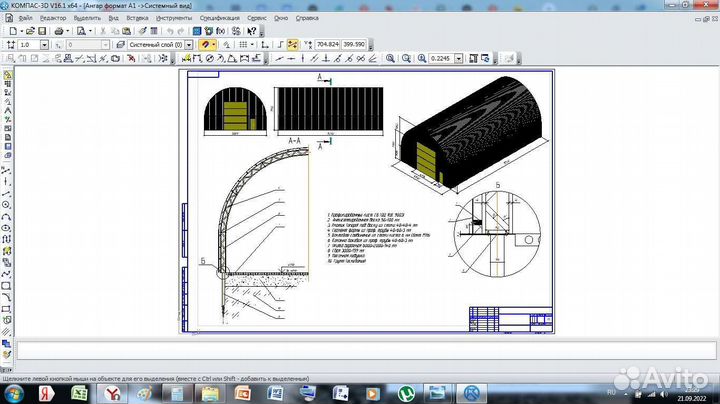
Task: Click the Print icon in toolbar
Action: [60, 31]
